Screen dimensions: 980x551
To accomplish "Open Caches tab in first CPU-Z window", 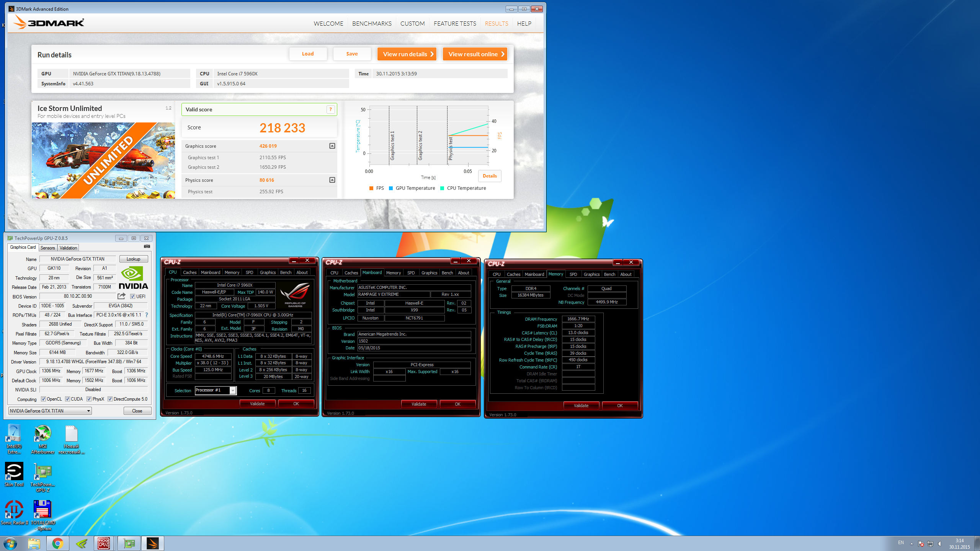I will pos(189,272).
